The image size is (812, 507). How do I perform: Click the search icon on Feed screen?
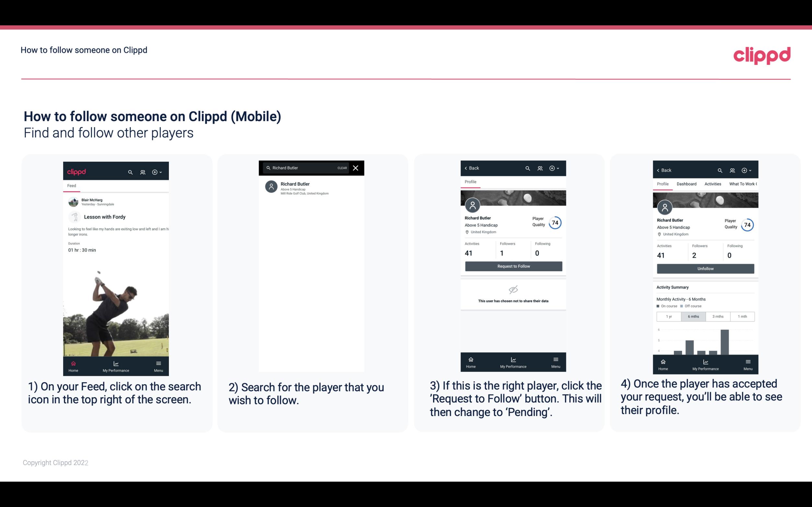click(x=130, y=171)
